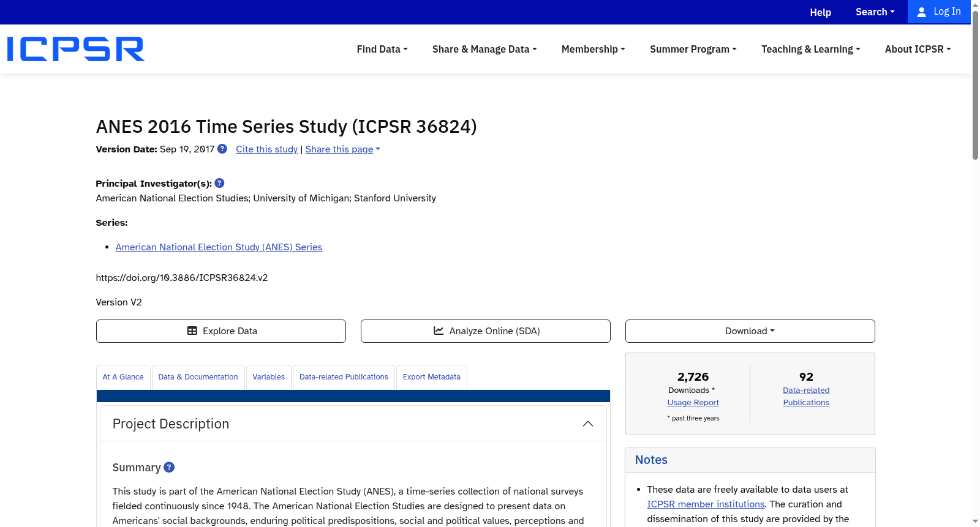Open the Download dropdown button
The image size is (980, 527).
pyautogui.click(x=750, y=331)
